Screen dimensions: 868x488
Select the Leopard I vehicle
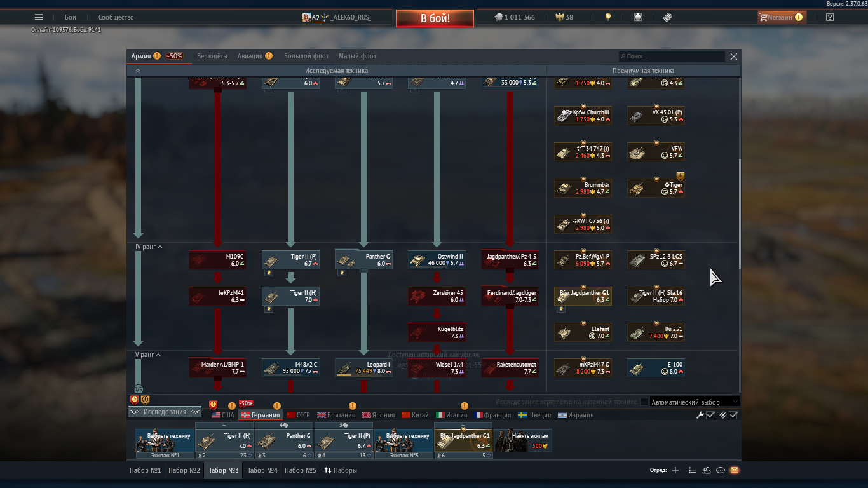[363, 368]
